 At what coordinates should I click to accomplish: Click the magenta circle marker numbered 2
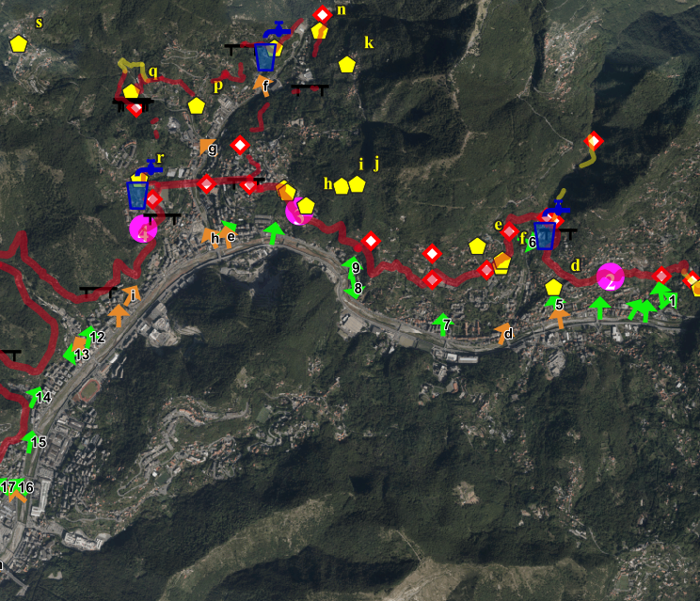point(610,277)
